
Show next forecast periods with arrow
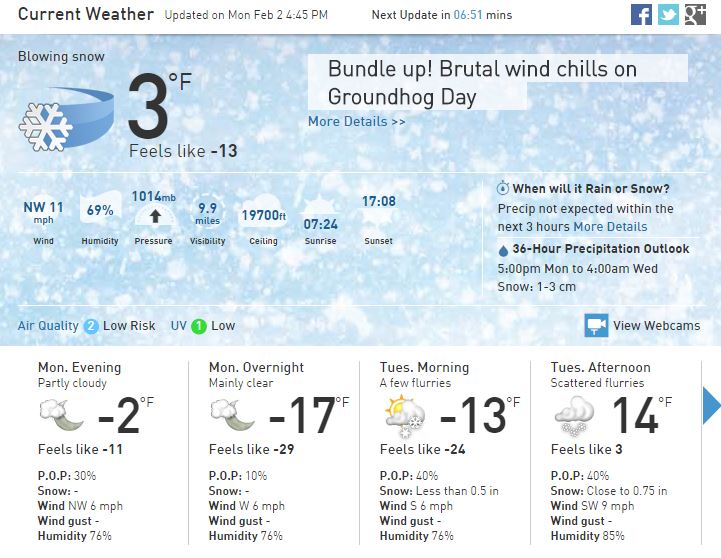pos(711,406)
